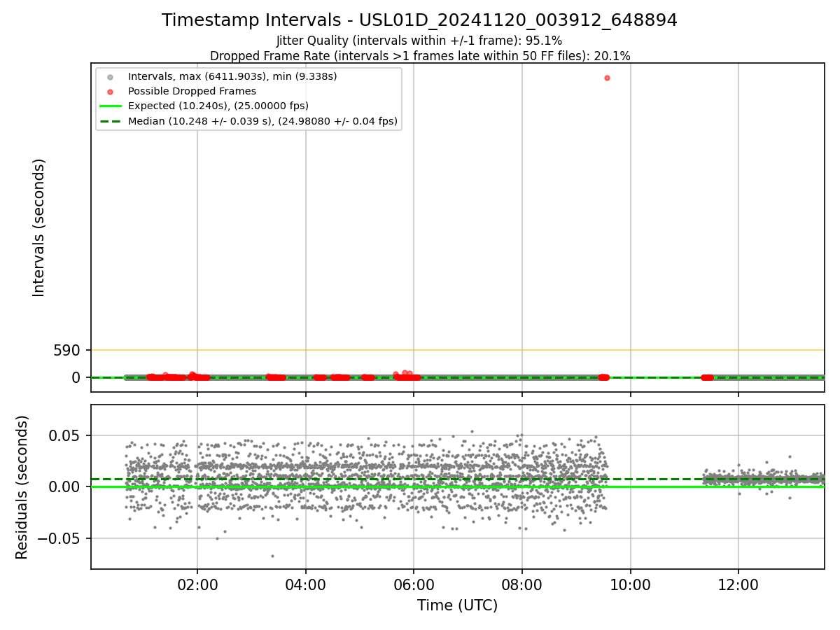The width and height of the screenshot is (840, 630).
Task: Click the lowest residual outlier point near −0.07 seconds
Action: tap(272, 556)
